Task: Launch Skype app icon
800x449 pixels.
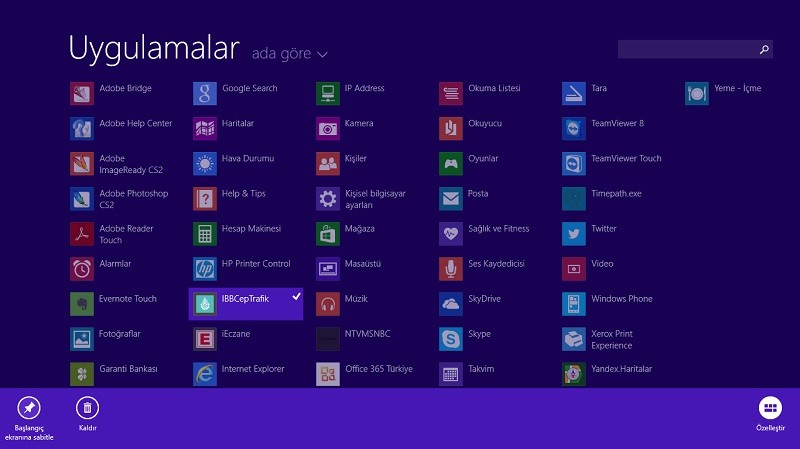Action: tap(451, 339)
